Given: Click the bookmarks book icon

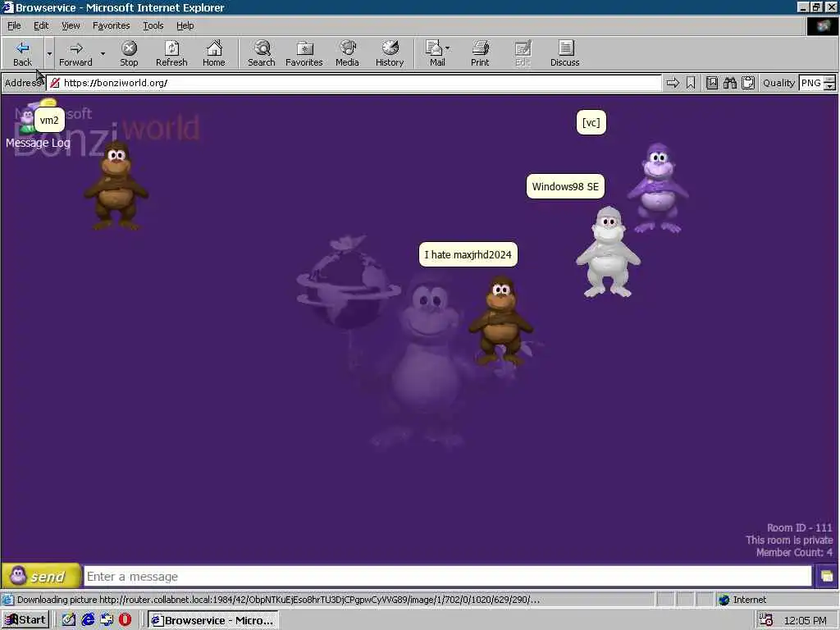Looking at the screenshot, I should (x=711, y=83).
